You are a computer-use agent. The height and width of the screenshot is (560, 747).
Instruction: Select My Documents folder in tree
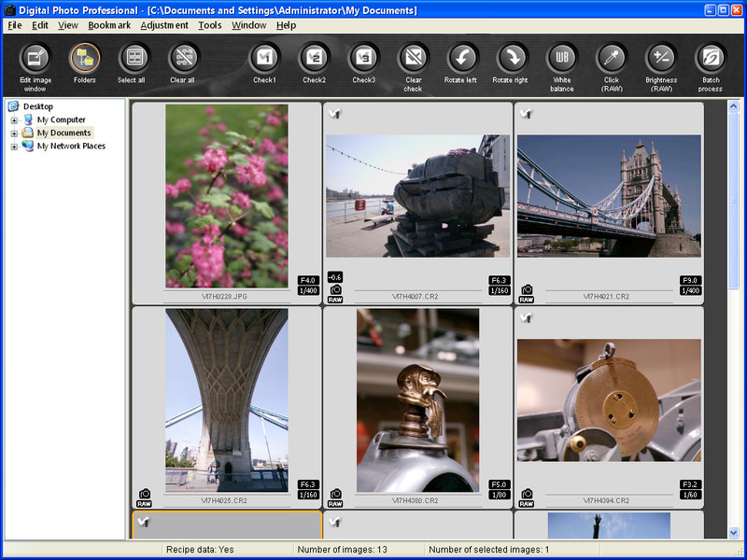pos(63,133)
